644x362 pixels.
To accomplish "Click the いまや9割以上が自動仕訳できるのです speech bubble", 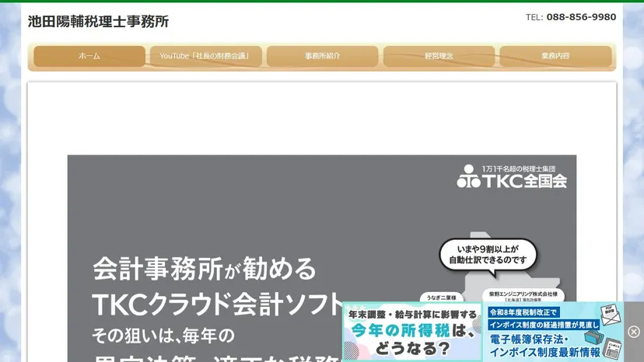I will [488, 255].
